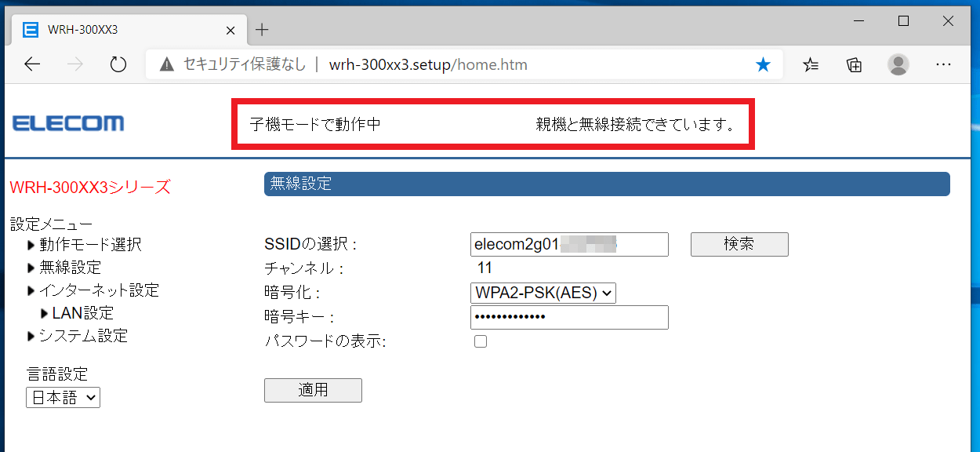Click the 適用 apply button
This screenshot has height=452, width=980.
point(313,390)
